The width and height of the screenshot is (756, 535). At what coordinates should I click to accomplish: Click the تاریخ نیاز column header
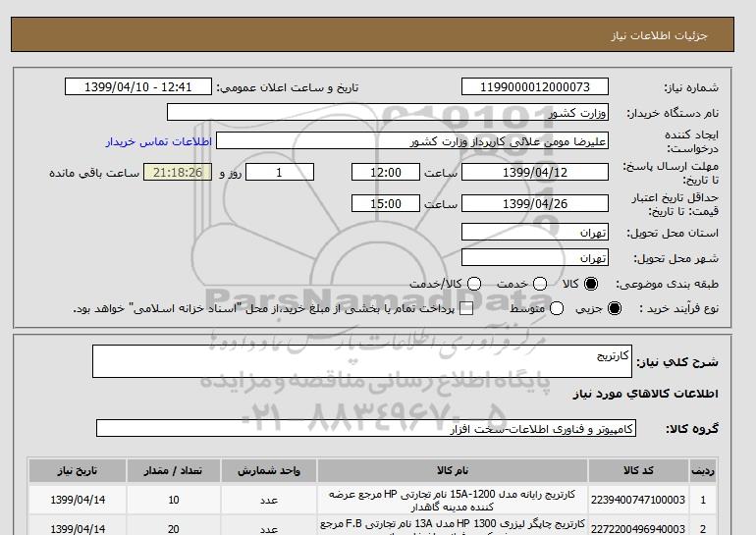pos(78,470)
